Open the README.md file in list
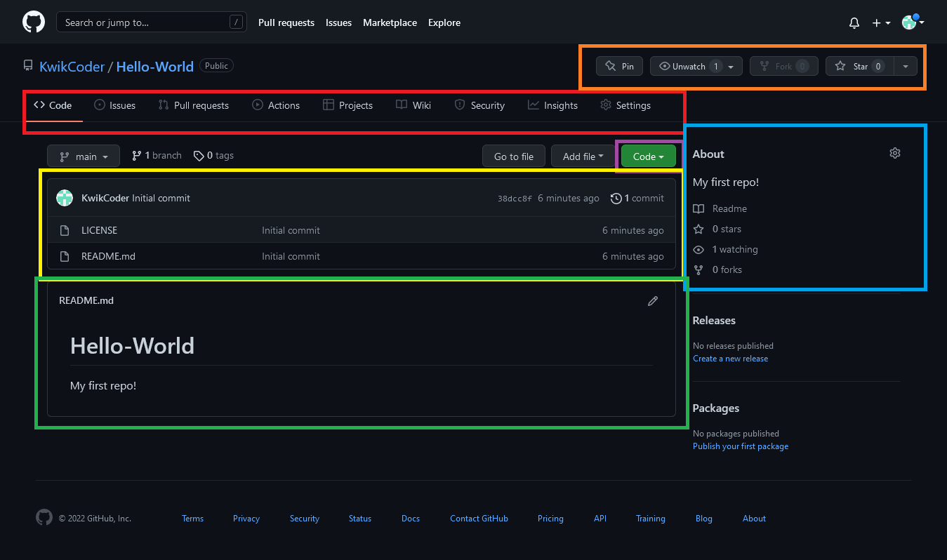947x560 pixels. (108, 256)
